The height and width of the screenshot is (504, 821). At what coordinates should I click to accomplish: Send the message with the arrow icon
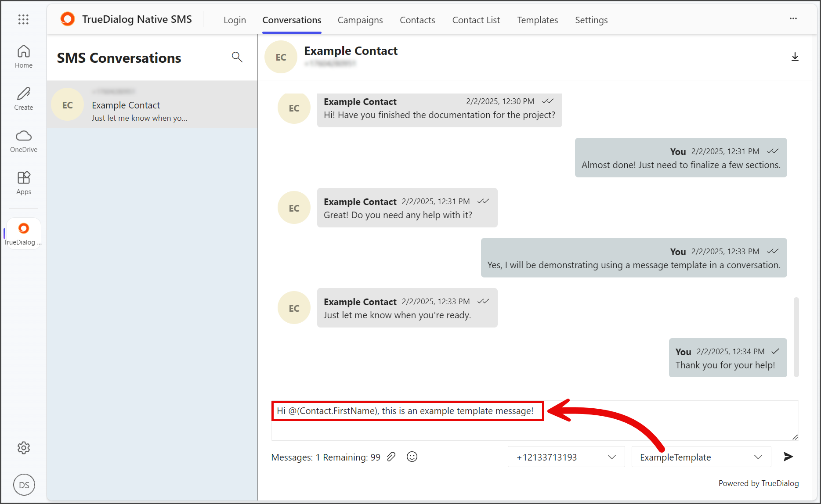point(788,457)
